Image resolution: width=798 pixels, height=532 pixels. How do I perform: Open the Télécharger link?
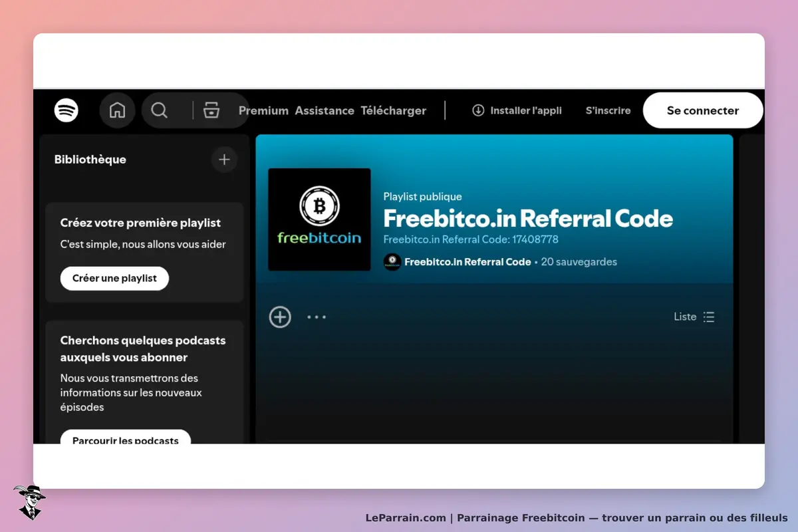pos(394,111)
